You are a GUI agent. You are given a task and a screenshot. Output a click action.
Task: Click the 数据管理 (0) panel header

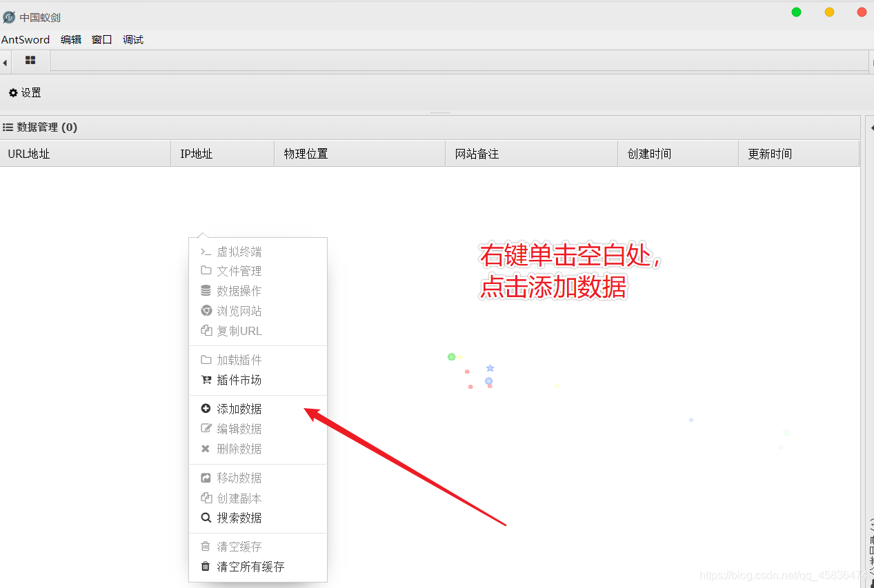(430, 128)
